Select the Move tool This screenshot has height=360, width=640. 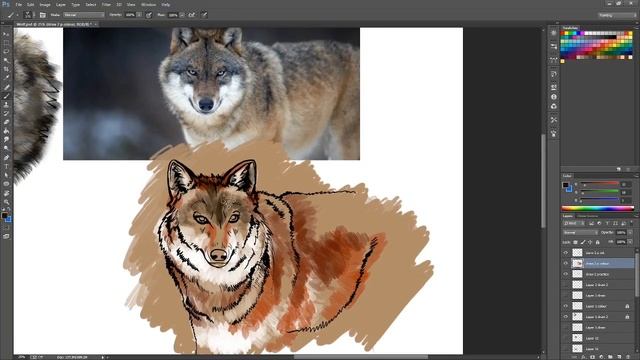pos(6,34)
